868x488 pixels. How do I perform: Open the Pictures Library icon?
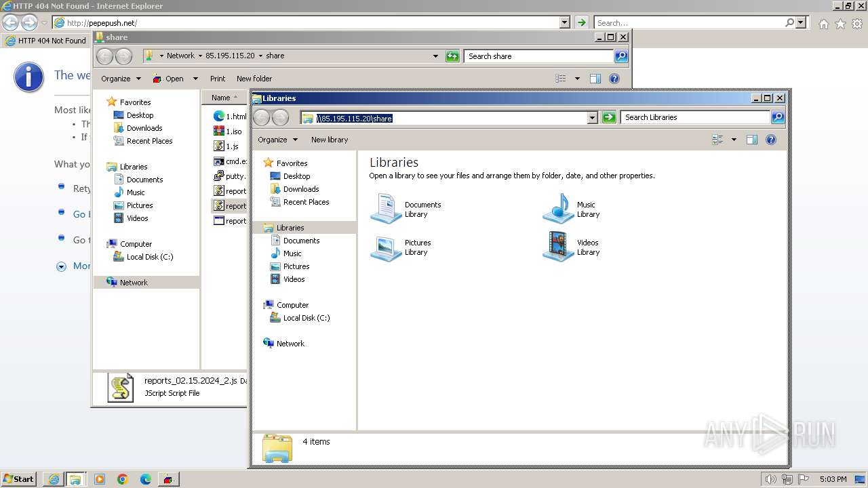(386, 247)
